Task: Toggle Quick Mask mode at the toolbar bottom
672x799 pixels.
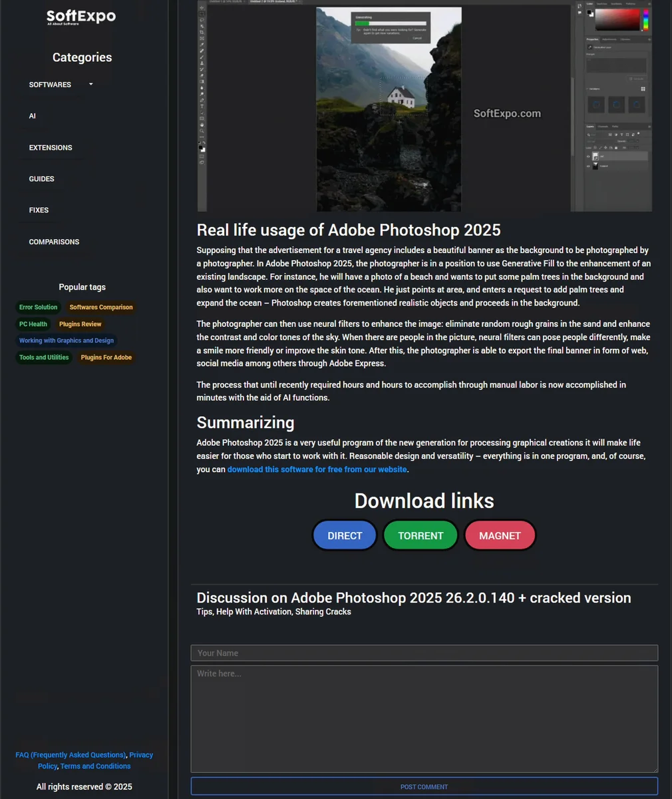Action: (x=202, y=156)
